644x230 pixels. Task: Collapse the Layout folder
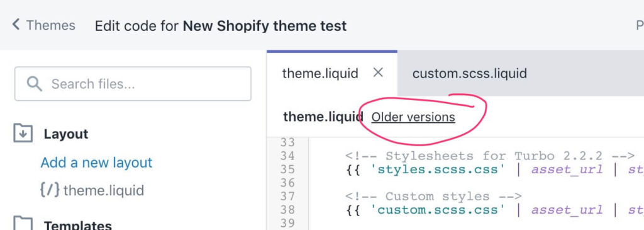[65, 134]
